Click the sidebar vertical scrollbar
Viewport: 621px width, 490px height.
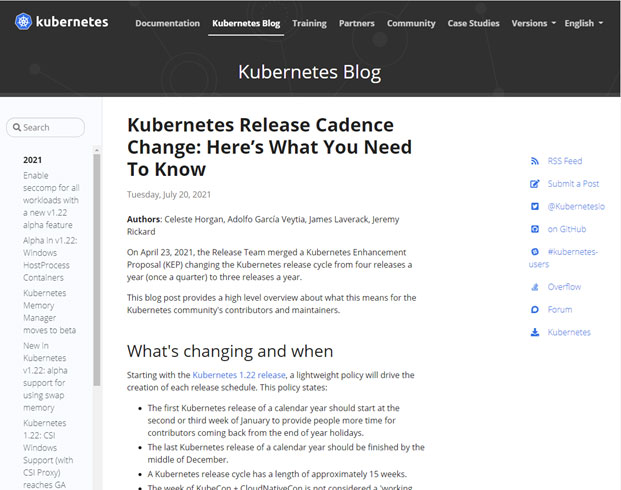(x=97, y=270)
